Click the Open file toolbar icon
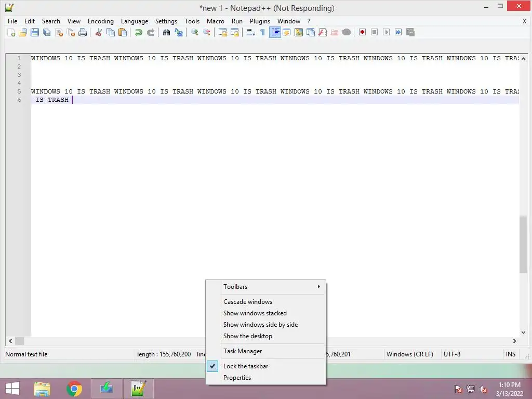 coord(23,32)
